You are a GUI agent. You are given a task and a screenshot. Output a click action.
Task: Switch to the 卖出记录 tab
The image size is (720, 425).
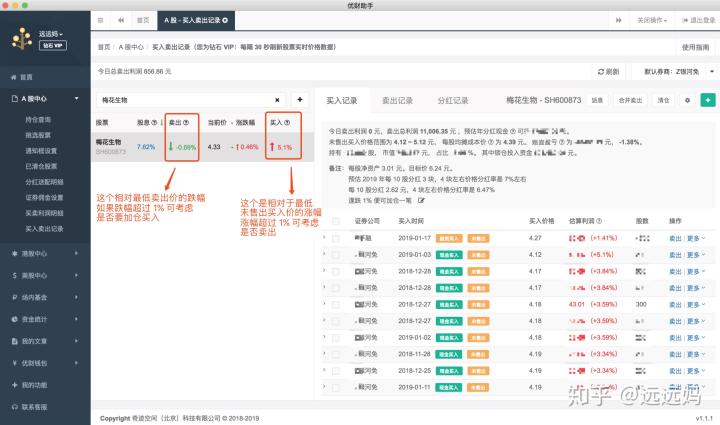coord(397,101)
